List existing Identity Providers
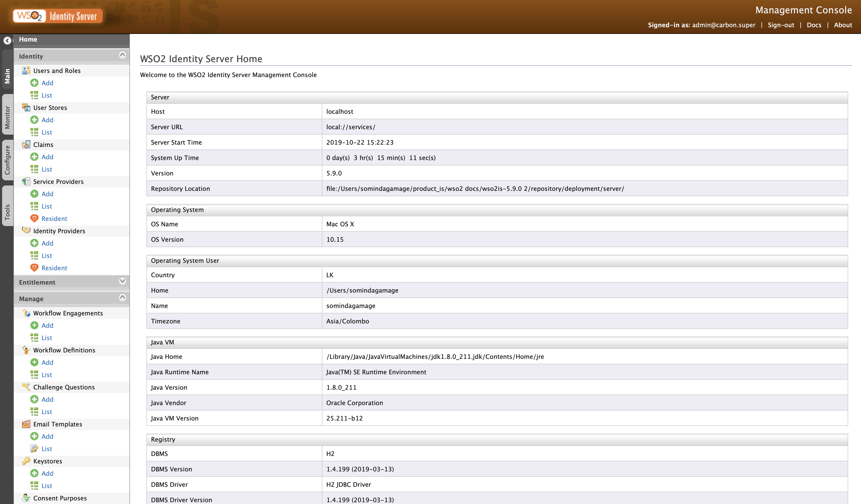The width and height of the screenshot is (861, 504). click(46, 255)
